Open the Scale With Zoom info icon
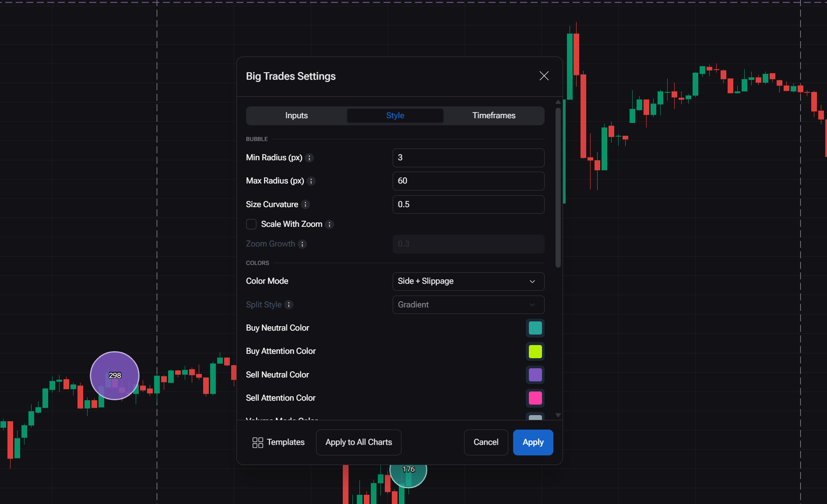This screenshot has width=827, height=504. (x=330, y=225)
